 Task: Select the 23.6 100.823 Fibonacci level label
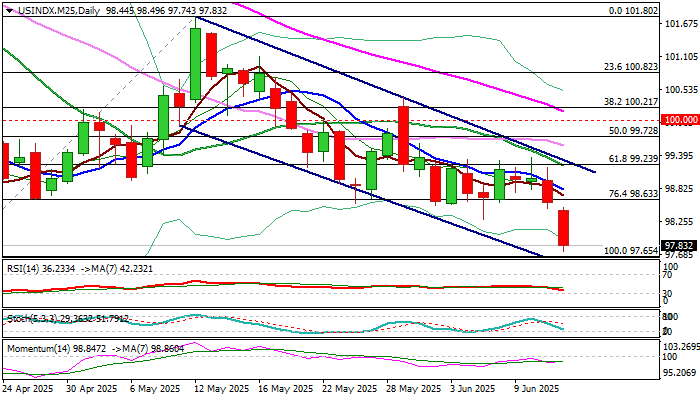[631, 67]
